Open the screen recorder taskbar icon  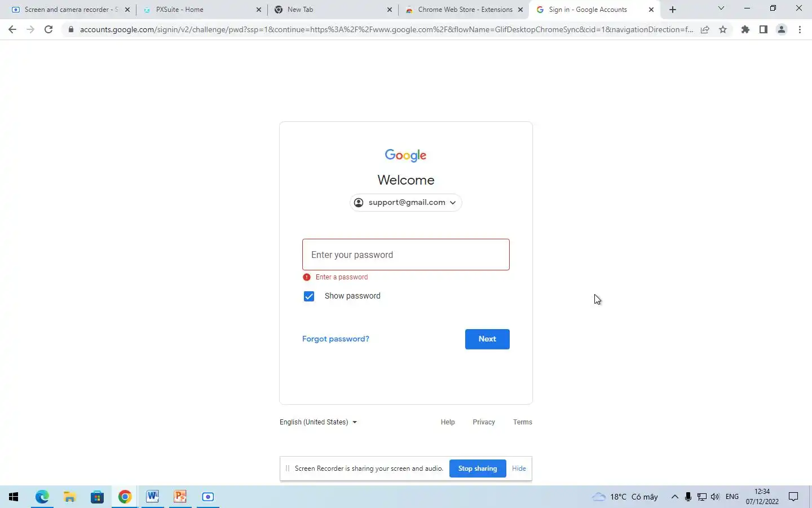208,497
